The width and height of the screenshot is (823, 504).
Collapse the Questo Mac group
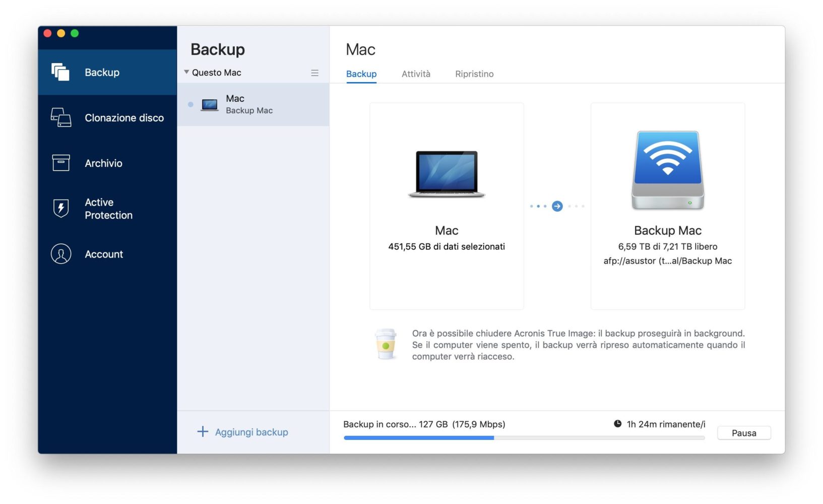click(x=186, y=72)
